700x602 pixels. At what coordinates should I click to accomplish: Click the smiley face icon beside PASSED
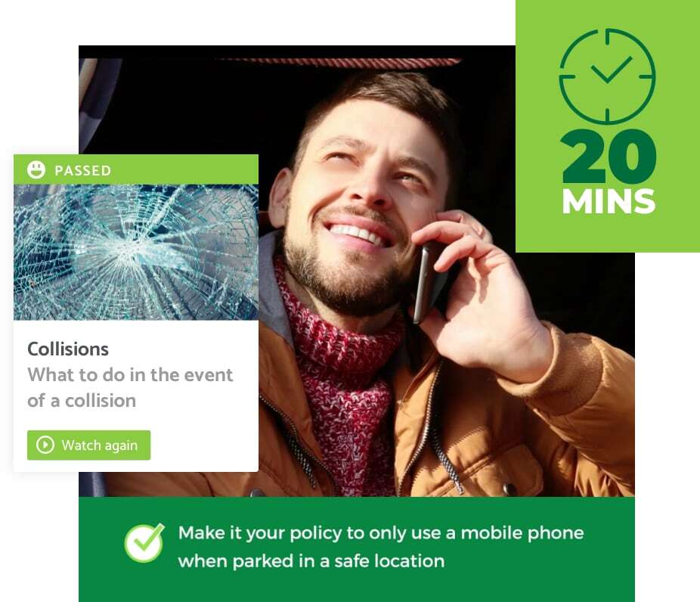click(36, 169)
